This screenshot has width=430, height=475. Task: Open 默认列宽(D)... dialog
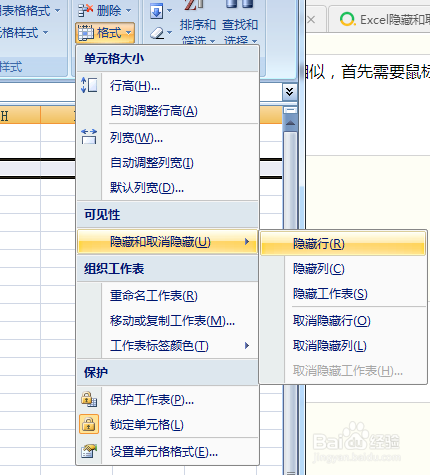click(168, 188)
